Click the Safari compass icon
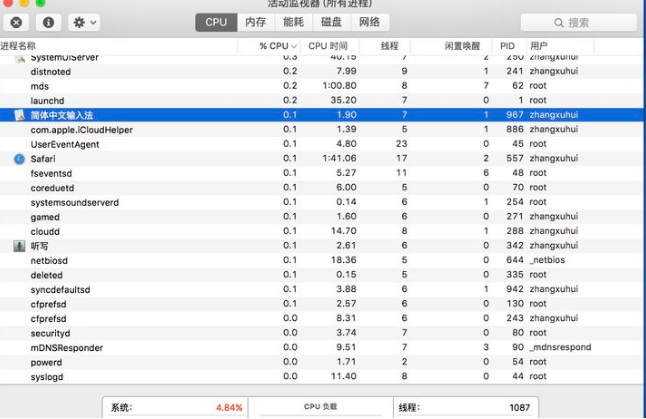Screen dimensions: 646x419 pyautogui.click(x=19, y=158)
